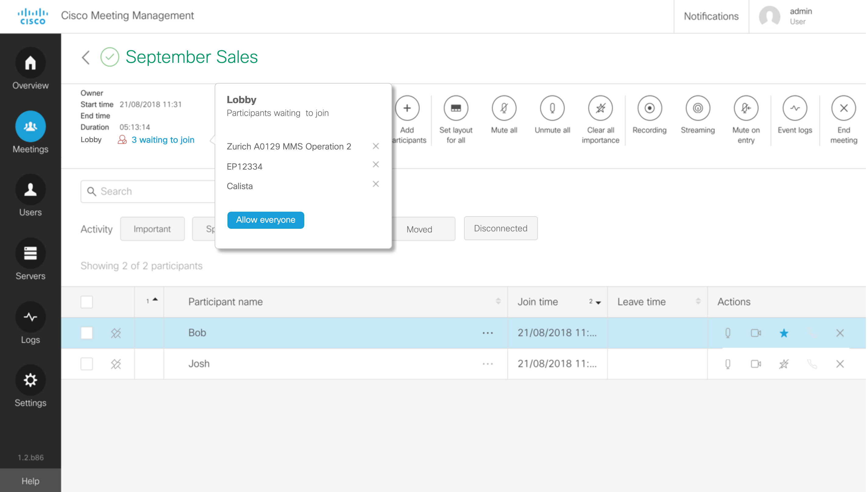Image resolution: width=868 pixels, height=492 pixels.
Task: Click the Cisco logo
Action: pos(33,16)
